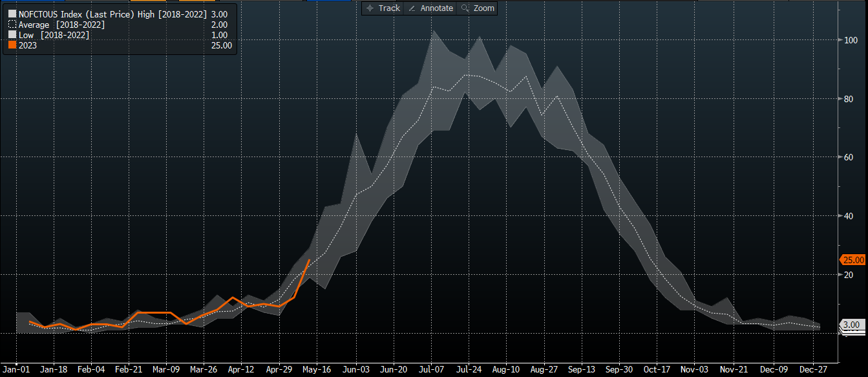Screen dimensions: 868x377
Task: Click the Apr-29 date label
Action: pos(279,369)
